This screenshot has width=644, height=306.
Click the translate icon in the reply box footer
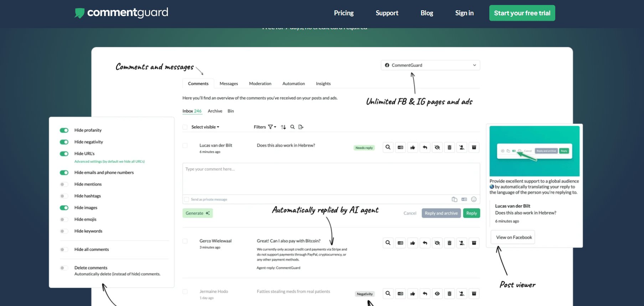(x=464, y=199)
